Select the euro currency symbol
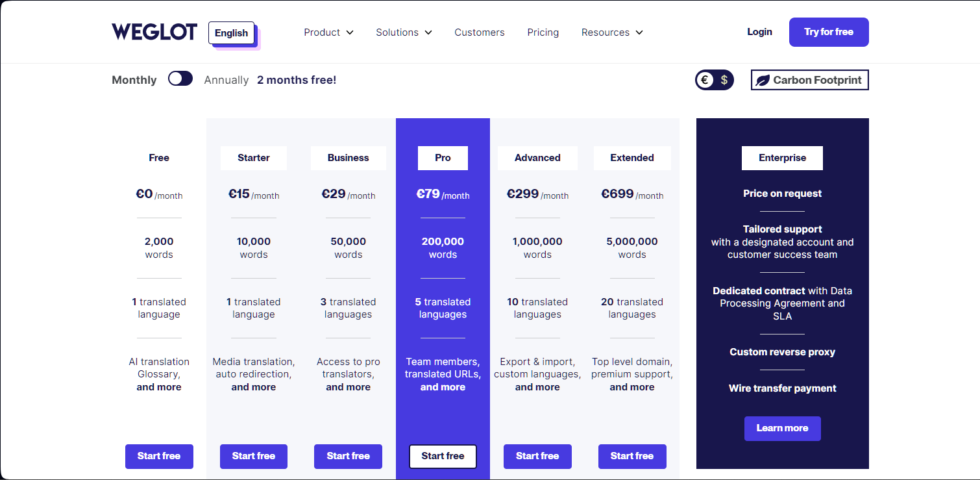 click(x=705, y=80)
